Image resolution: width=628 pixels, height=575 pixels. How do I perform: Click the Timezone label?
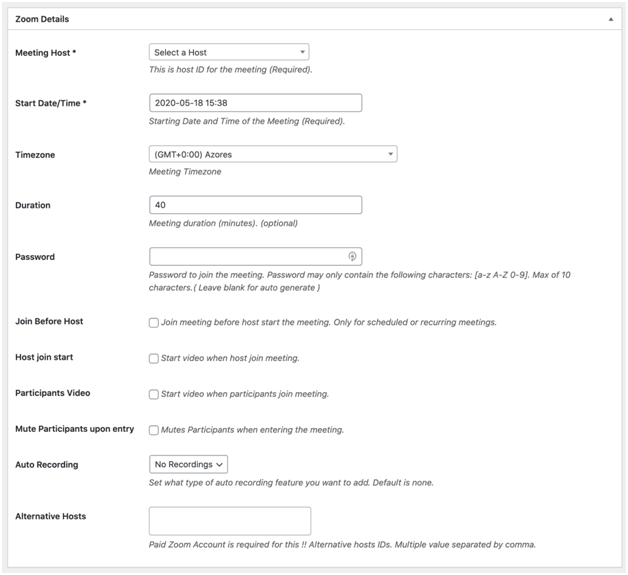tap(35, 155)
